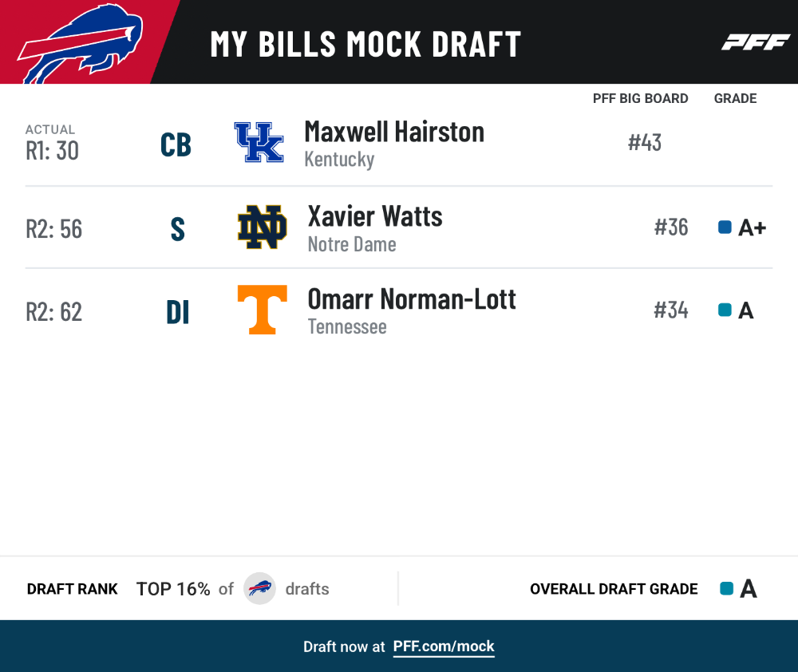Click the small Bills logo beside drafts
Viewport: 798px width, 672px height.
(259, 588)
